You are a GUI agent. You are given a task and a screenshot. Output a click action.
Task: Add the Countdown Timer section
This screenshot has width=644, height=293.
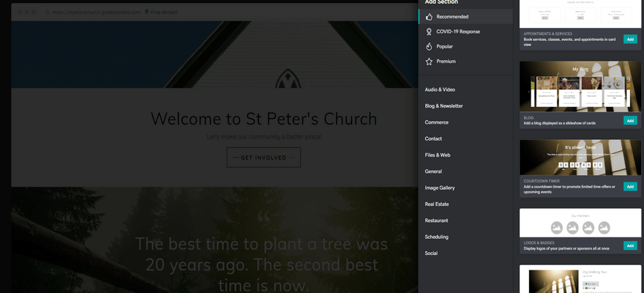pos(630,186)
